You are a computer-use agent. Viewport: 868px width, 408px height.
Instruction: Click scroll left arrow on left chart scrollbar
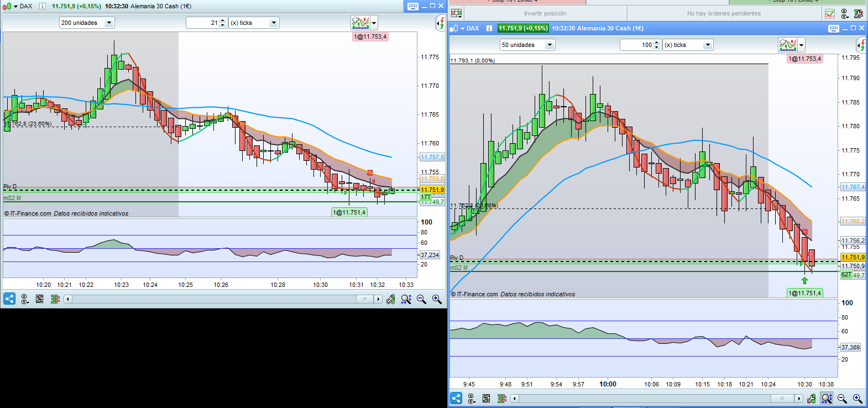click(x=68, y=299)
